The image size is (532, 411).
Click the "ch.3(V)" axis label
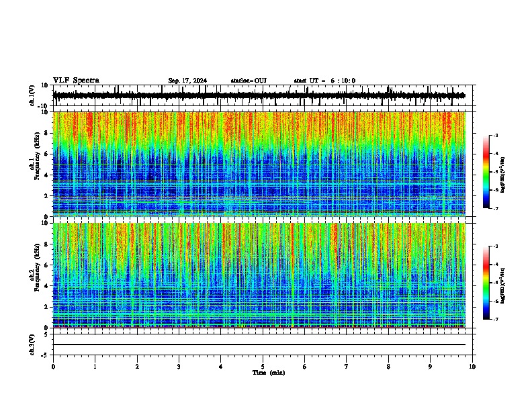[32, 345]
